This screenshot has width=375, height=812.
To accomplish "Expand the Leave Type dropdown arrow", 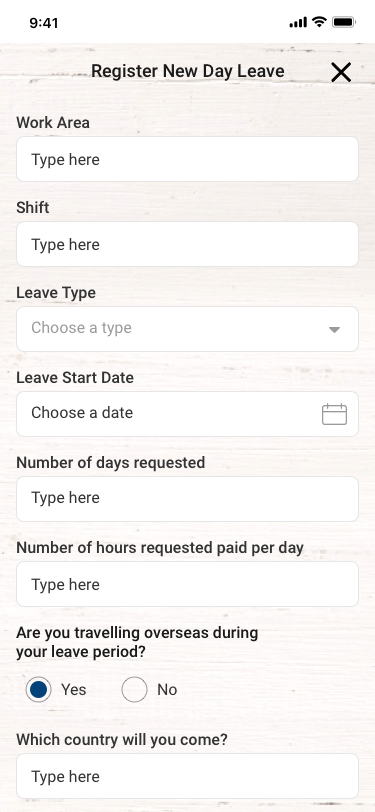I will click(x=335, y=329).
